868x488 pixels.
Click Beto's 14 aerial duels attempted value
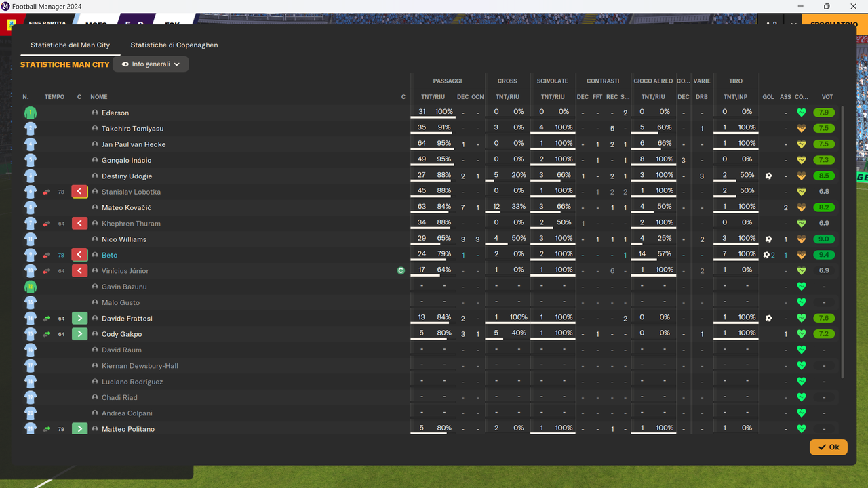(x=642, y=253)
